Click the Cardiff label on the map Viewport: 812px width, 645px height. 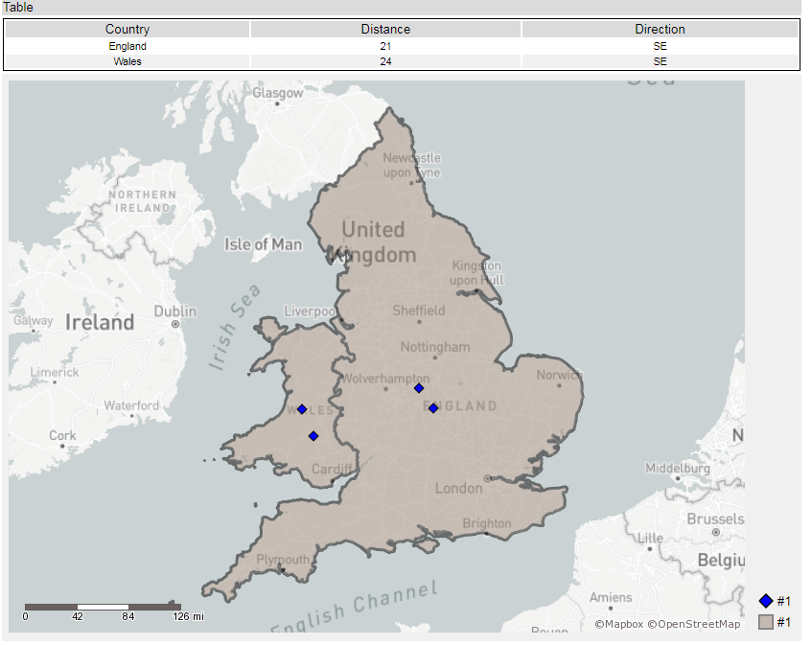click(332, 469)
